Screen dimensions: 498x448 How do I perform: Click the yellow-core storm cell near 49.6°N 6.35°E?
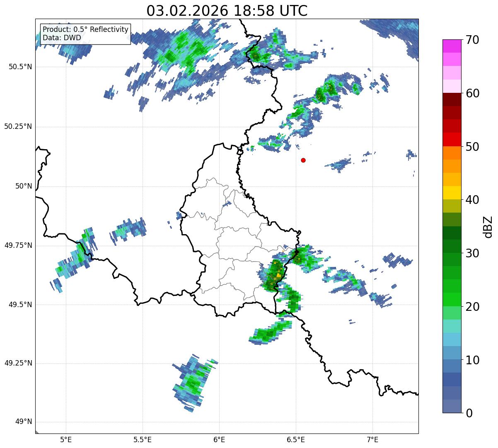(273, 274)
